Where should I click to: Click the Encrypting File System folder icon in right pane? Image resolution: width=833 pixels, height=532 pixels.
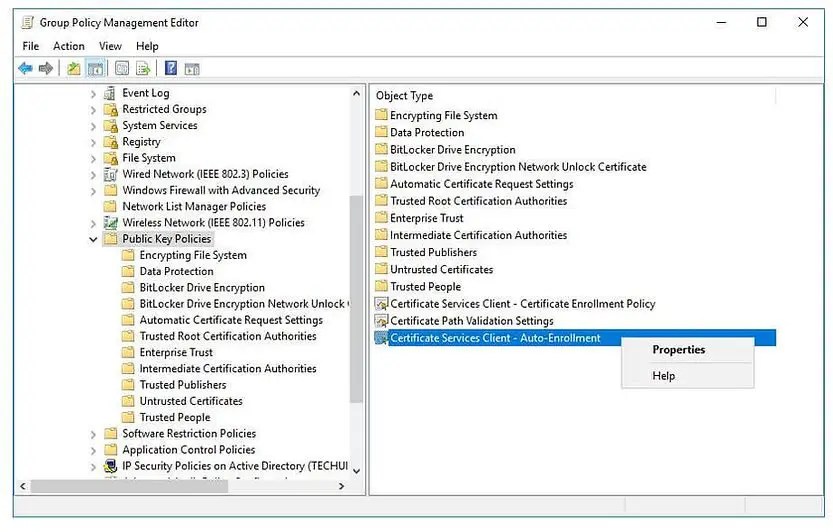tap(381, 115)
